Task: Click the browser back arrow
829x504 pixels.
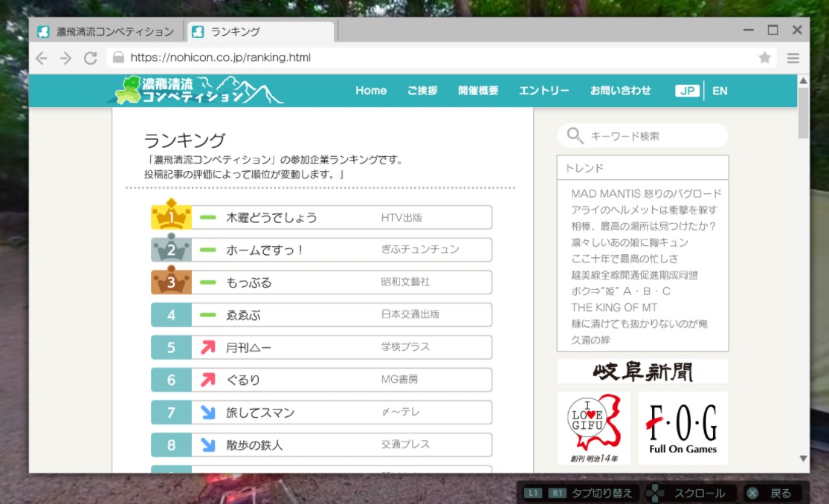Action: (x=42, y=58)
